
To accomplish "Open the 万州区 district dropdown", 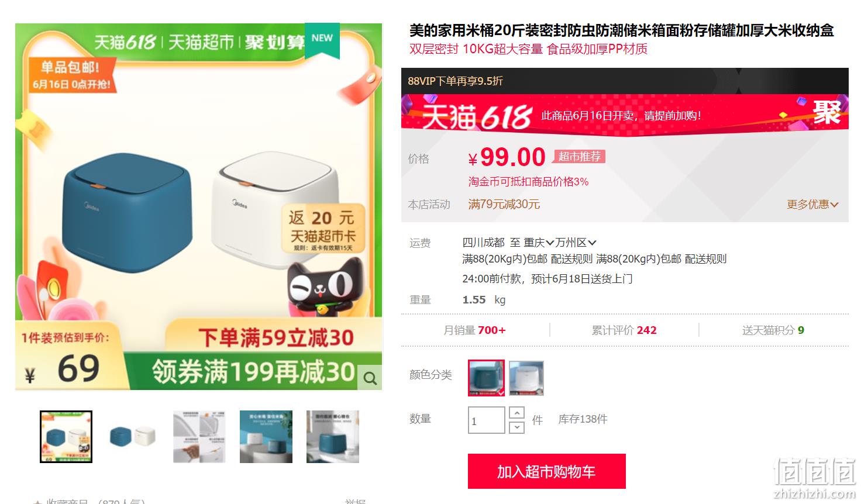I will point(576,242).
